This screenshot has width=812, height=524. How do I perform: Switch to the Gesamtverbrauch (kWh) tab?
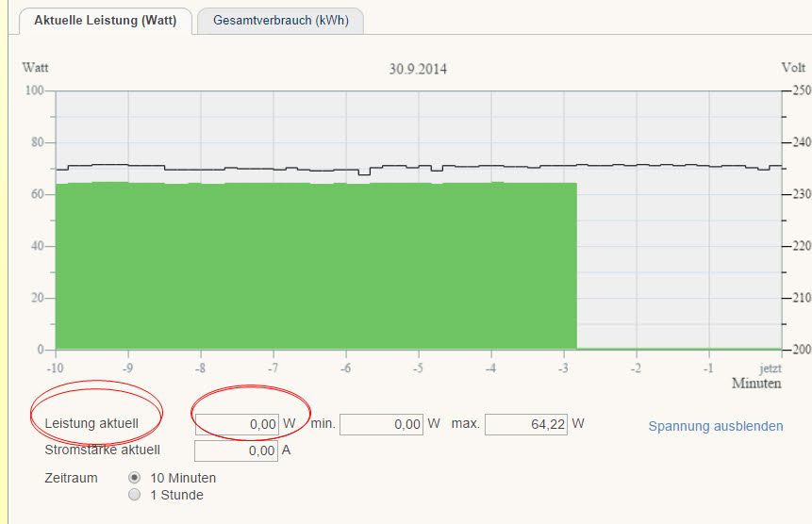coord(280,21)
